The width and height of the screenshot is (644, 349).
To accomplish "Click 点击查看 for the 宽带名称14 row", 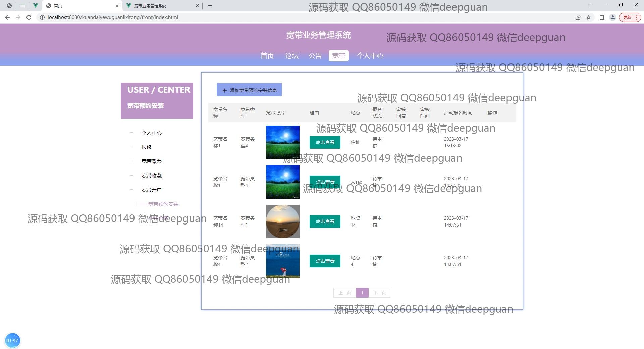I will (x=325, y=221).
